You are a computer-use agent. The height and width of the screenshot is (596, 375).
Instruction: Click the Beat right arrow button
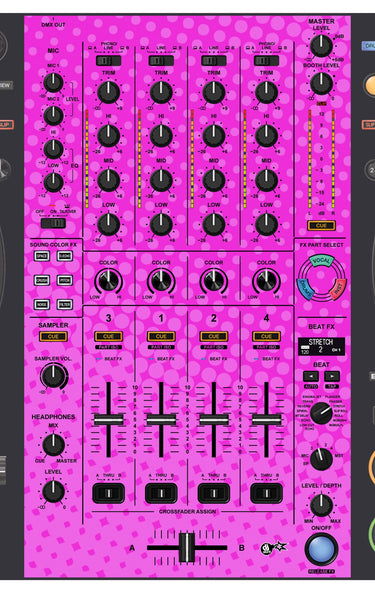(332, 376)
